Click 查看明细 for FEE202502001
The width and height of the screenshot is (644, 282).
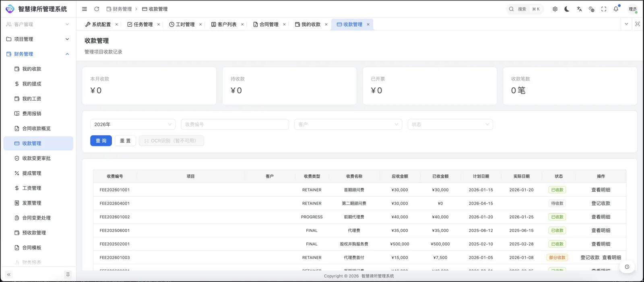click(x=601, y=244)
